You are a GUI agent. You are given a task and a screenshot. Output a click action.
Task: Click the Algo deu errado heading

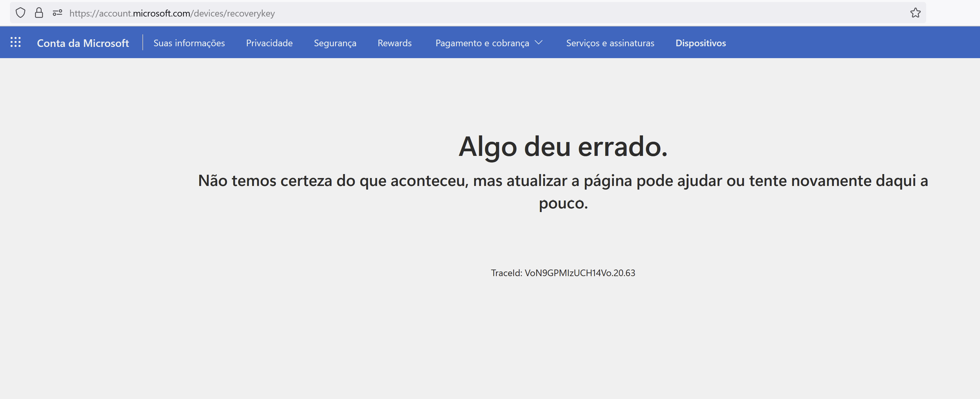pyautogui.click(x=563, y=146)
